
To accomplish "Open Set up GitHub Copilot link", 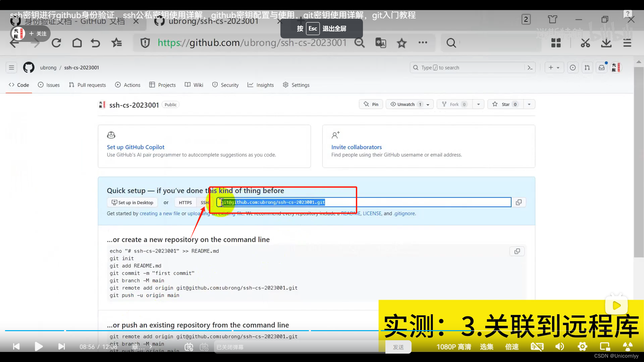I will pyautogui.click(x=136, y=147).
